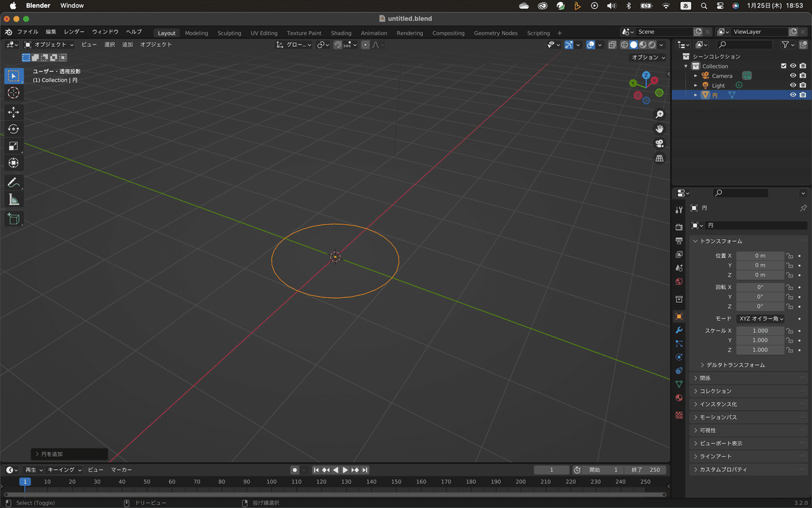Open the transform orientation dropdown
The height and width of the screenshot is (508, 812).
coord(294,45)
